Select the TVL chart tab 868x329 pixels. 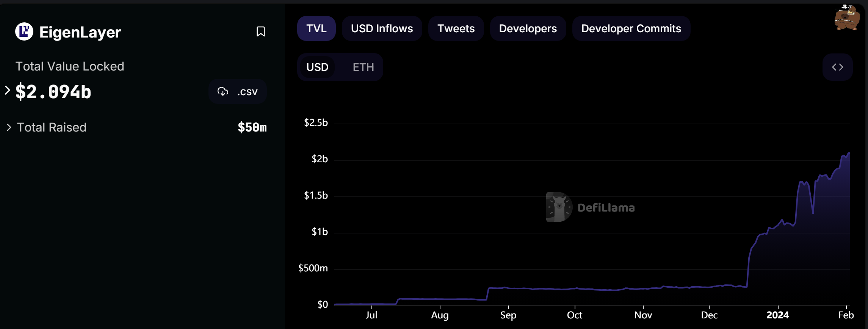pos(316,28)
